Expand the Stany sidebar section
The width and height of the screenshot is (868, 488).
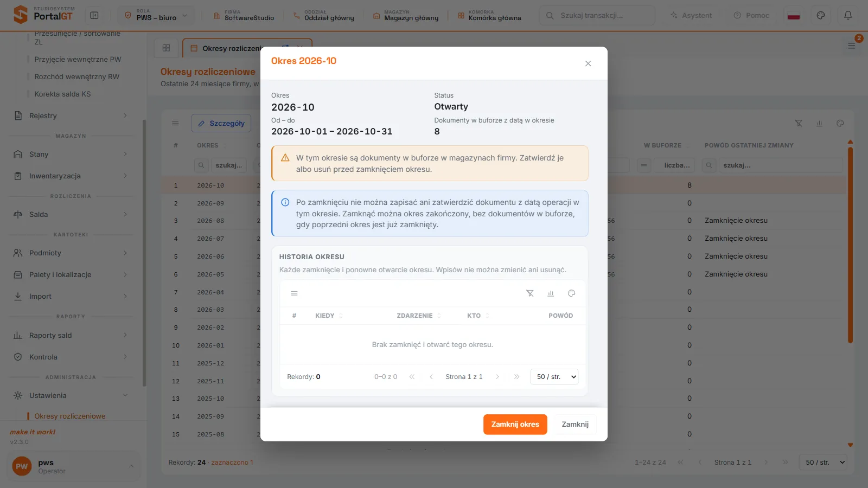click(x=71, y=154)
